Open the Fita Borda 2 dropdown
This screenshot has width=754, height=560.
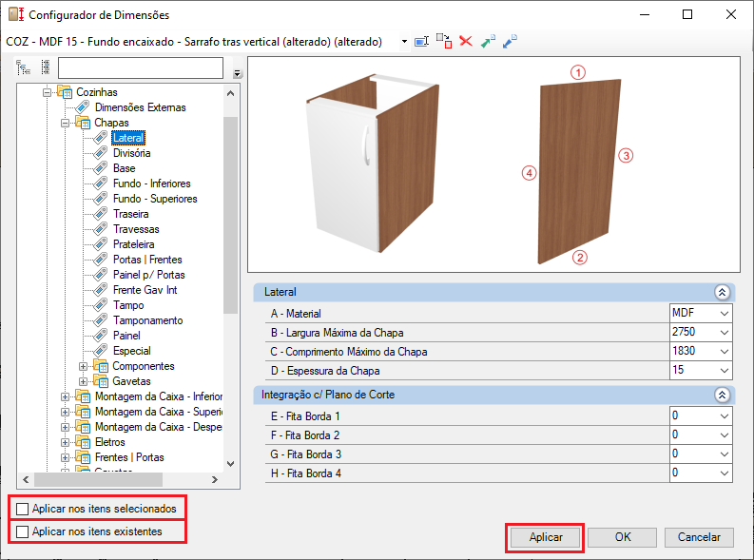point(725,435)
